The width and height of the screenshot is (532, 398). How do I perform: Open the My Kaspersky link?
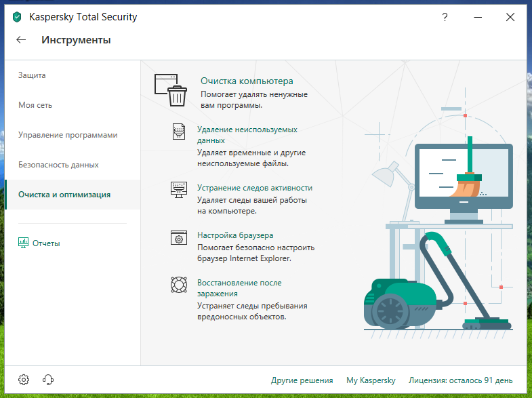[371, 380]
